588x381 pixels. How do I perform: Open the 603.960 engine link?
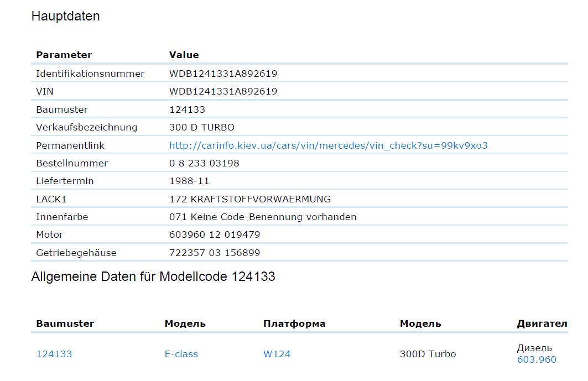pyautogui.click(x=537, y=359)
